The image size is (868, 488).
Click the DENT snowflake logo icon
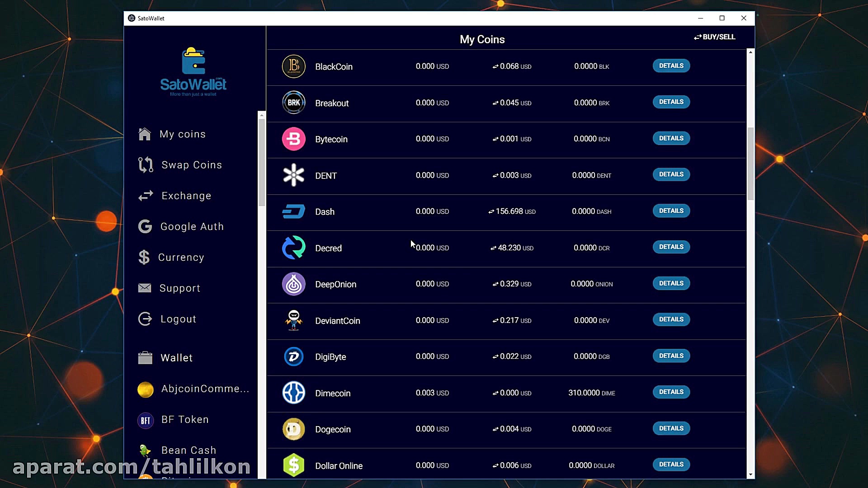293,175
